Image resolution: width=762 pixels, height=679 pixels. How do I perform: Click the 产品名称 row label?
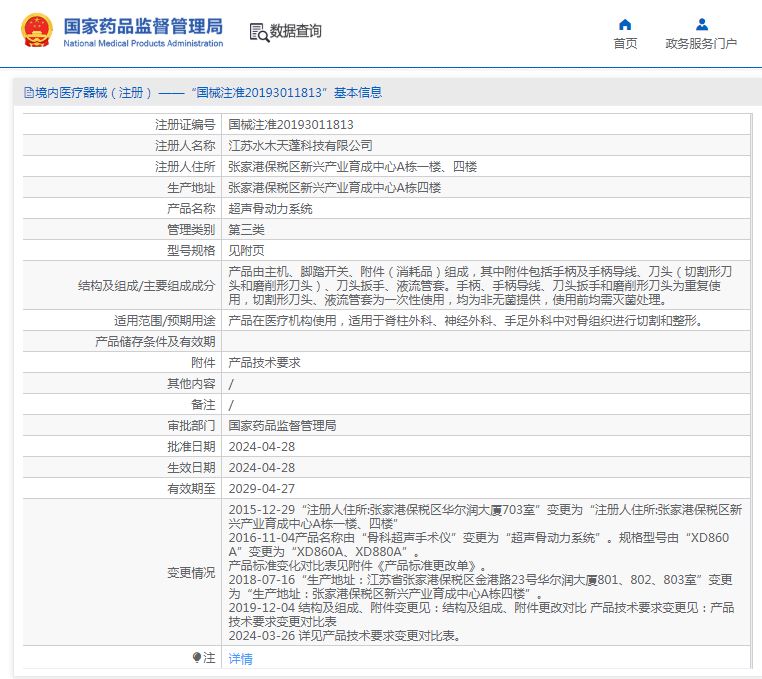coord(191,209)
